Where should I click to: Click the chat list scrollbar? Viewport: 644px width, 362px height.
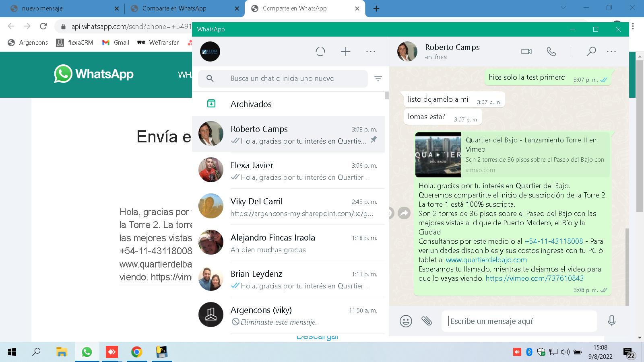pyautogui.click(x=386, y=95)
